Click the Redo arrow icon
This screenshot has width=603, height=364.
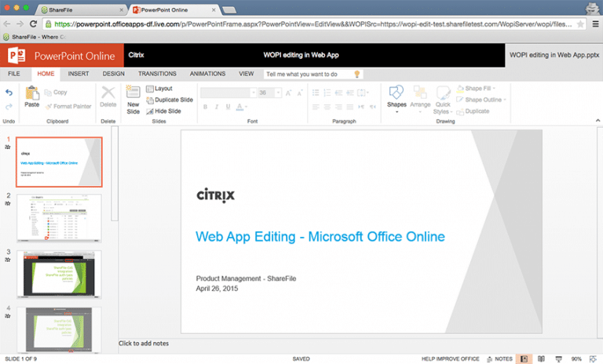point(9,107)
